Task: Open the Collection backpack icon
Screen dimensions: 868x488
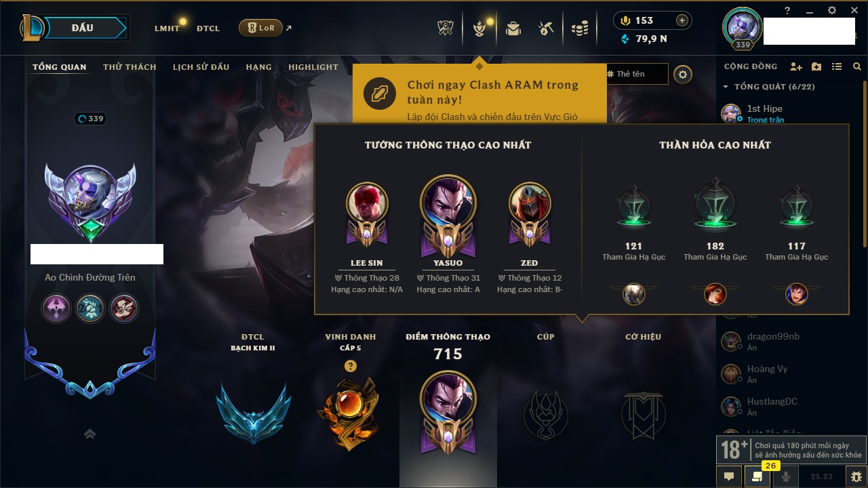Action: (513, 28)
